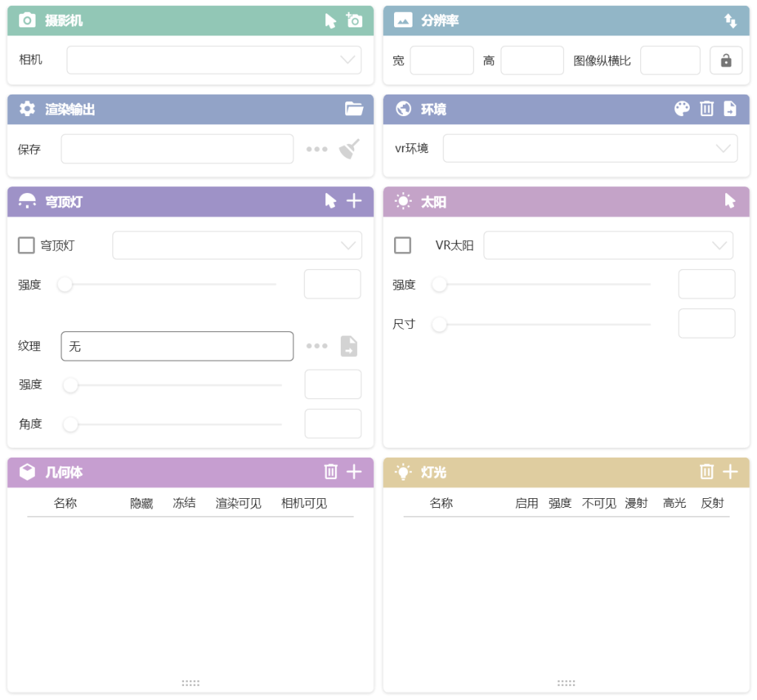Open the VR太阳 selection dropdown

point(608,245)
